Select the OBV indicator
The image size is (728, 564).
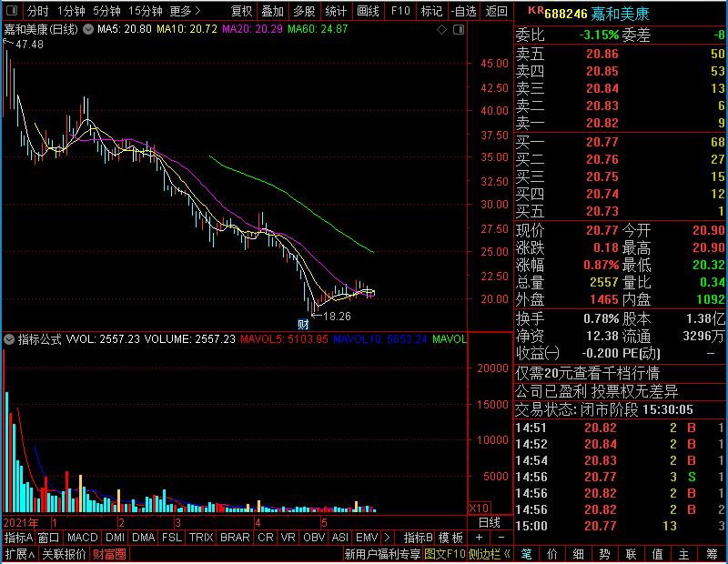point(313,538)
